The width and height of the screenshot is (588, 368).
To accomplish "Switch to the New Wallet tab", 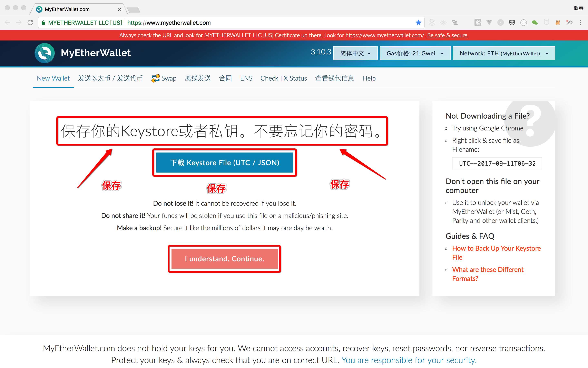I will tap(53, 78).
